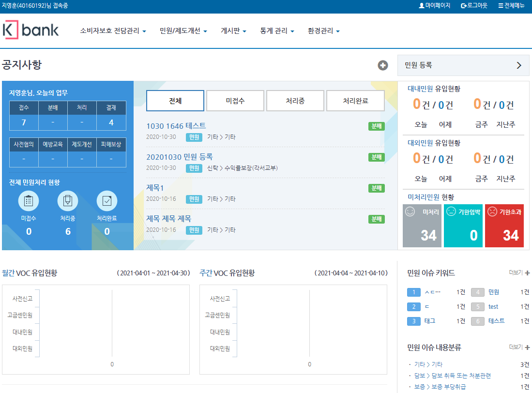Expand the 통계 관리 dropdown menu
This screenshot has height=393, width=532.
click(276, 31)
